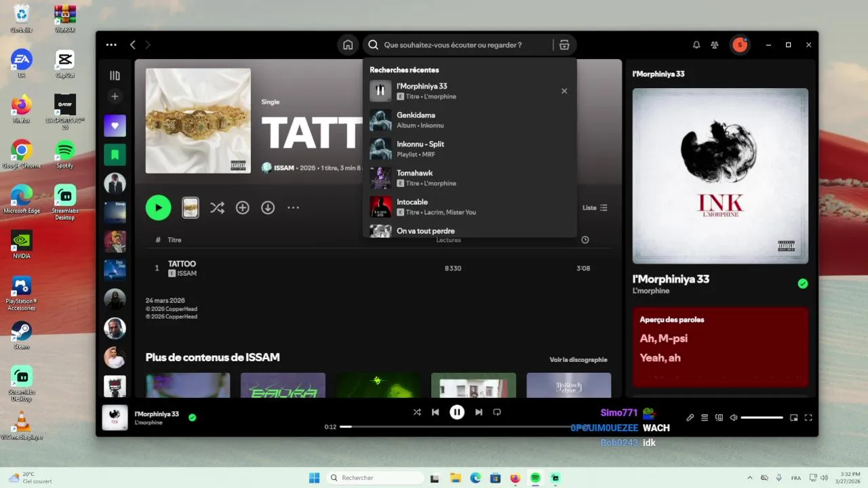Toggle saved checkmark in now playing panel
The height and width of the screenshot is (488, 868).
(803, 284)
